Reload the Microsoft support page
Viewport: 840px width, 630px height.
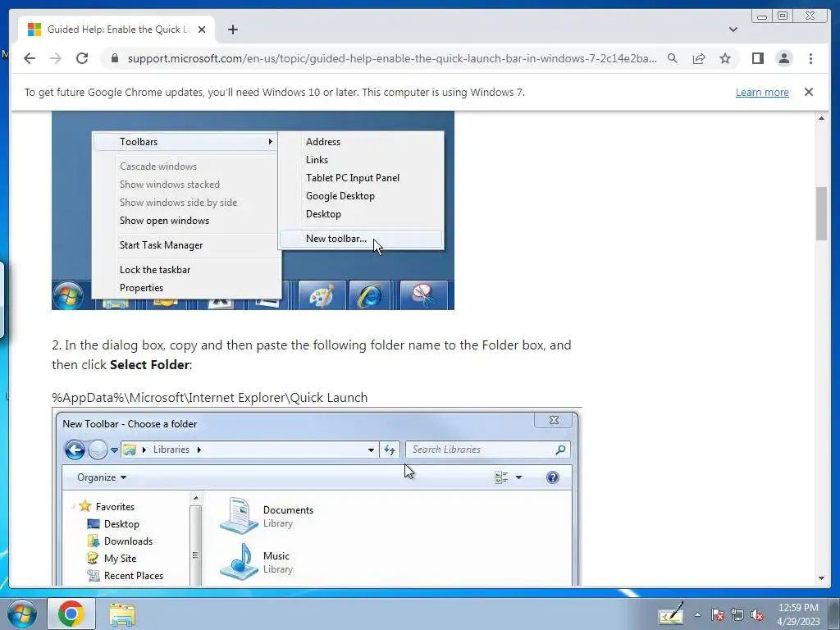coord(82,58)
